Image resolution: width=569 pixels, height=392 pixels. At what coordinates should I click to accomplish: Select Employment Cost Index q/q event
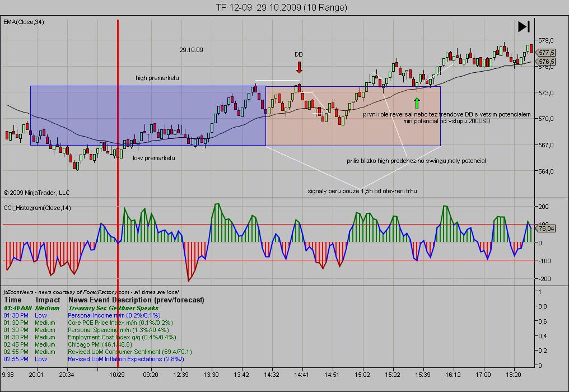(122, 337)
